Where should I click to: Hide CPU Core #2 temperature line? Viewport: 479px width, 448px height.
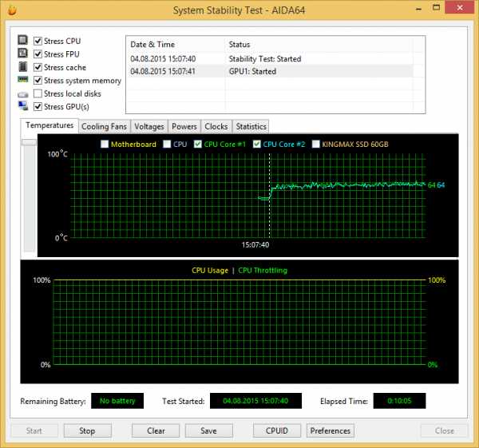pos(256,144)
